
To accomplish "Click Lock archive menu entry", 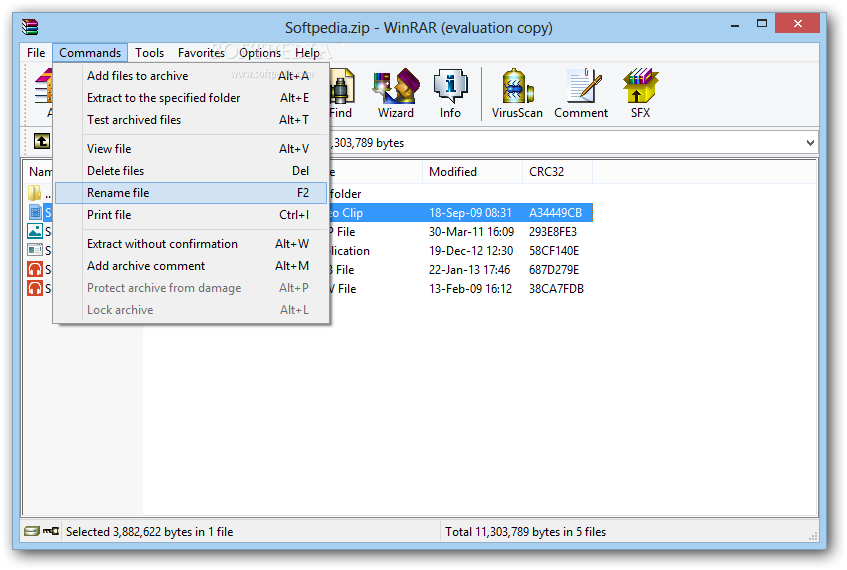I will (x=191, y=310).
